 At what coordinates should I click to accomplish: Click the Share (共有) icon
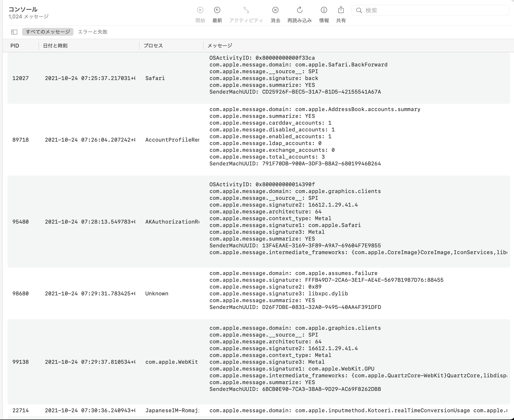tap(341, 10)
